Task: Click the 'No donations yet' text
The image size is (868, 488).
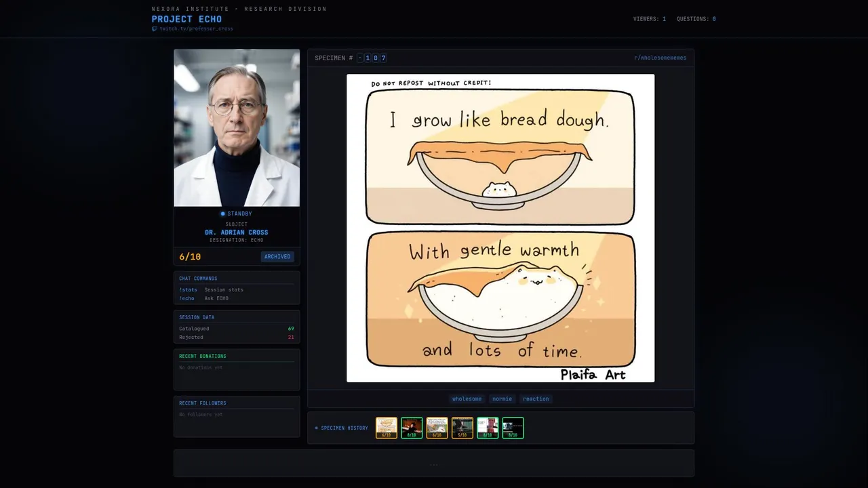Action: 201,367
